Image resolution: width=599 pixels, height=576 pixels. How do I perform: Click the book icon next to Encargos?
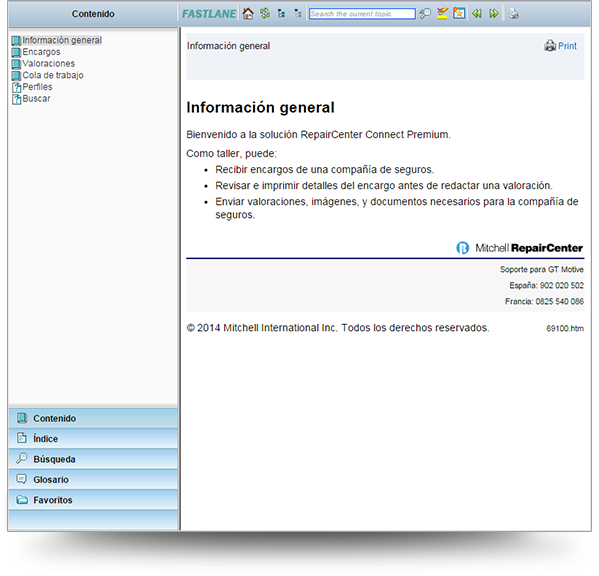tap(16, 52)
